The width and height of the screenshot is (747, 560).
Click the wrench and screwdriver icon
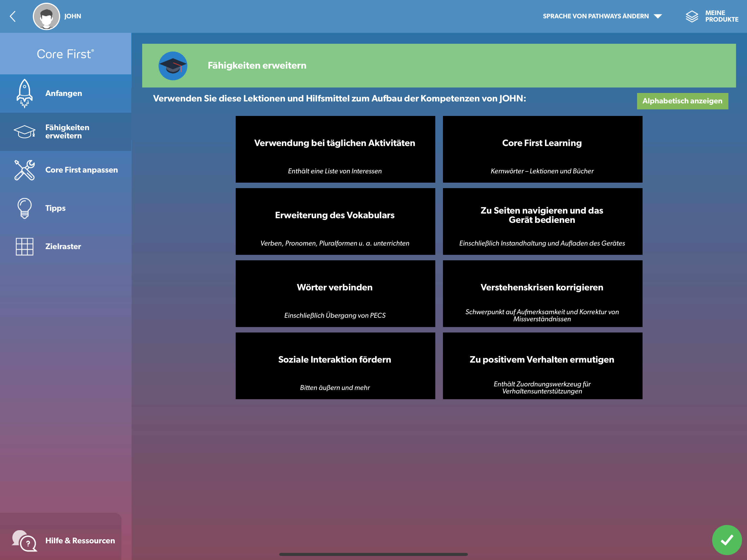(24, 170)
